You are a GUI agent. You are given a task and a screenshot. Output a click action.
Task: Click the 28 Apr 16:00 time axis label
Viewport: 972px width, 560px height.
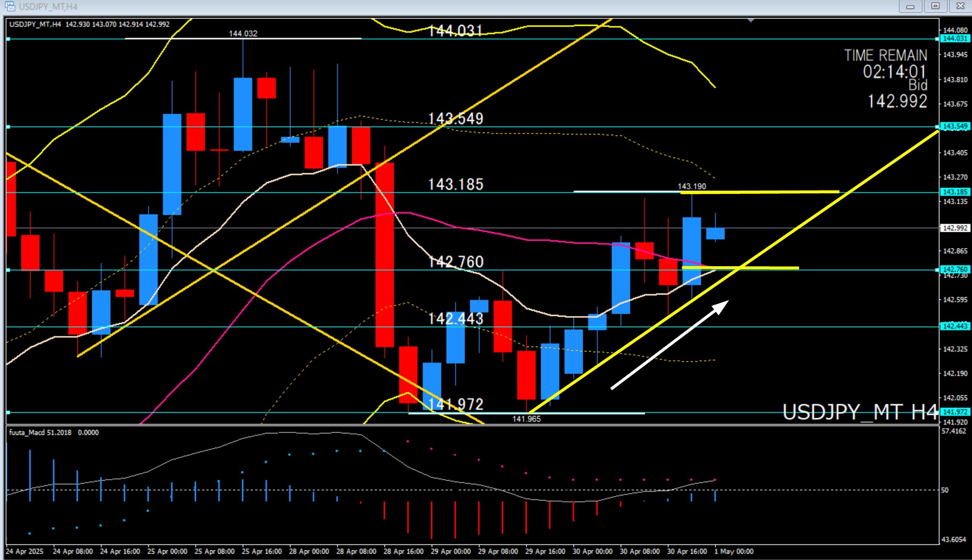(x=404, y=552)
